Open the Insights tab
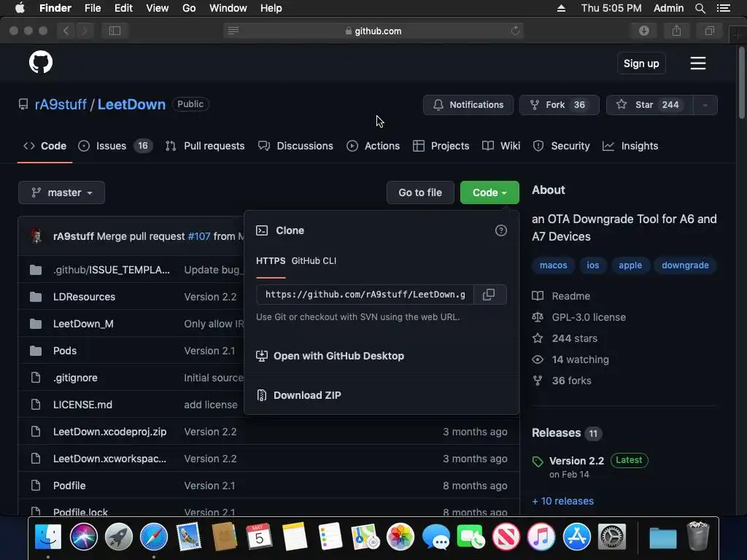This screenshot has height=560, width=747. (x=630, y=146)
